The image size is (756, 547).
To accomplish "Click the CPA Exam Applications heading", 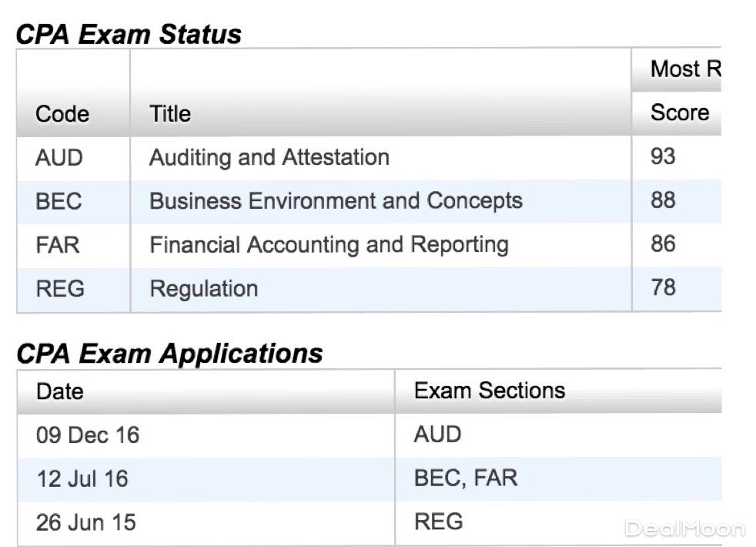I will coord(169,354).
